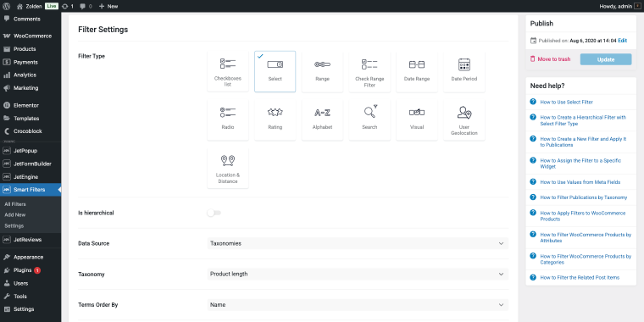The image size is (644, 322).
Task: Choose the Alphabet filter type
Action: pyautogui.click(x=322, y=119)
